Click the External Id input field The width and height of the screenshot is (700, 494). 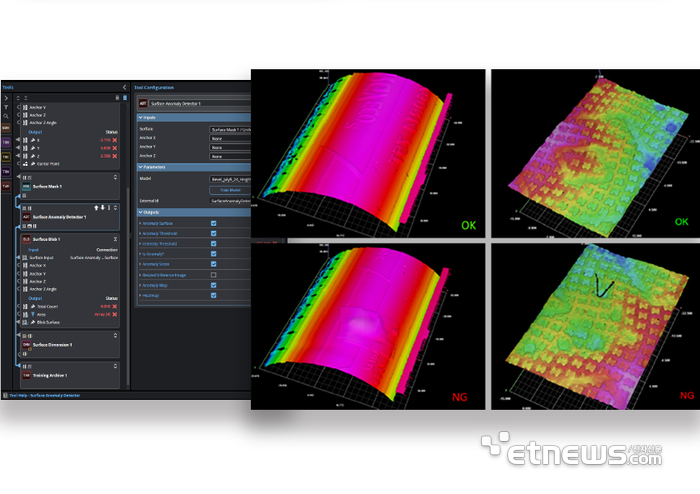(229, 200)
